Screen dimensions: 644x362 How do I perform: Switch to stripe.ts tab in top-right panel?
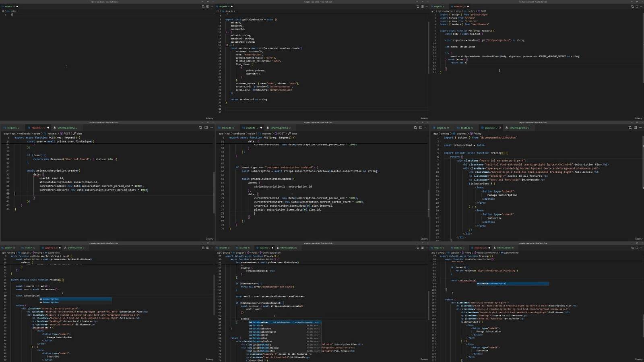[x=438, y=6]
